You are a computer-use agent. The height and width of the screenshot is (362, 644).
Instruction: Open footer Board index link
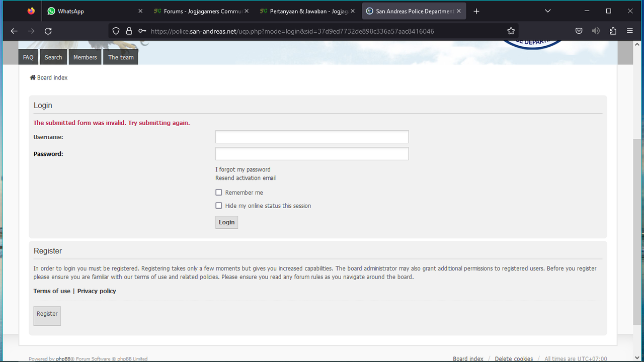tap(468, 359)
